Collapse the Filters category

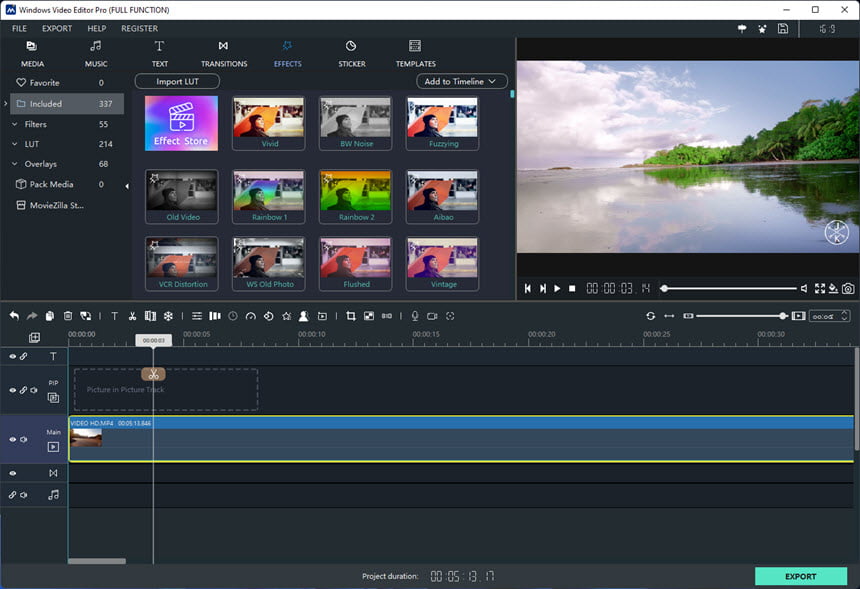(x=15, y=124)
